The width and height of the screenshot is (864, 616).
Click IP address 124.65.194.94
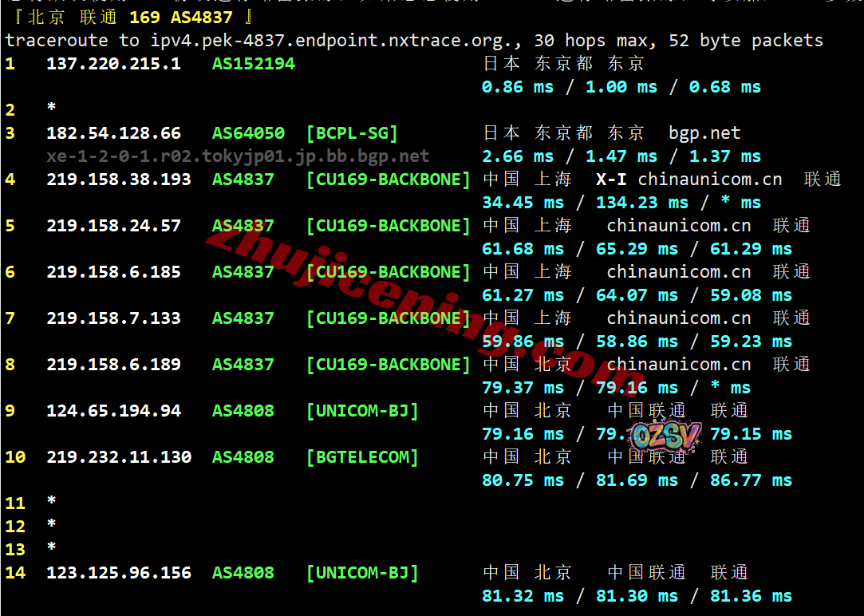[113, 411]
